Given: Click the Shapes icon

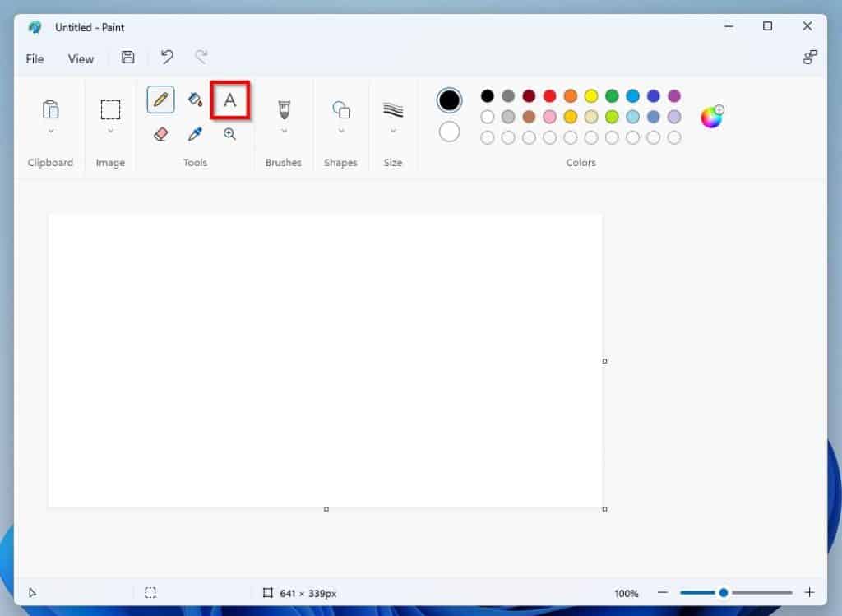Looking at the screenshot, I should click(x=341, y=109).
